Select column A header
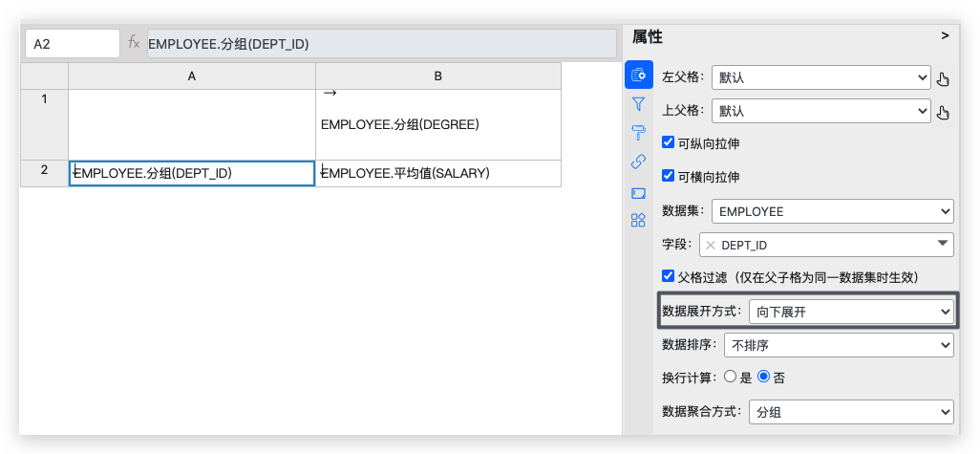 (x=192, y=76)
